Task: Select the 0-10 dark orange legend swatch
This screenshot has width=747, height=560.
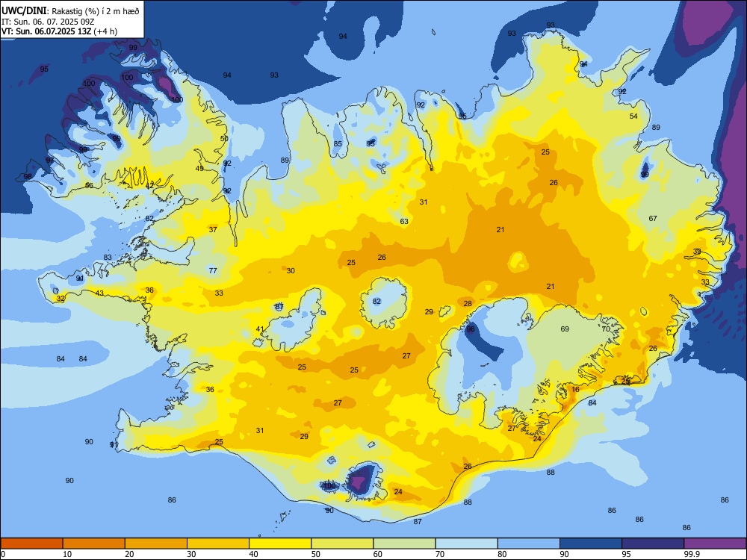Action: tap(31, 544)
